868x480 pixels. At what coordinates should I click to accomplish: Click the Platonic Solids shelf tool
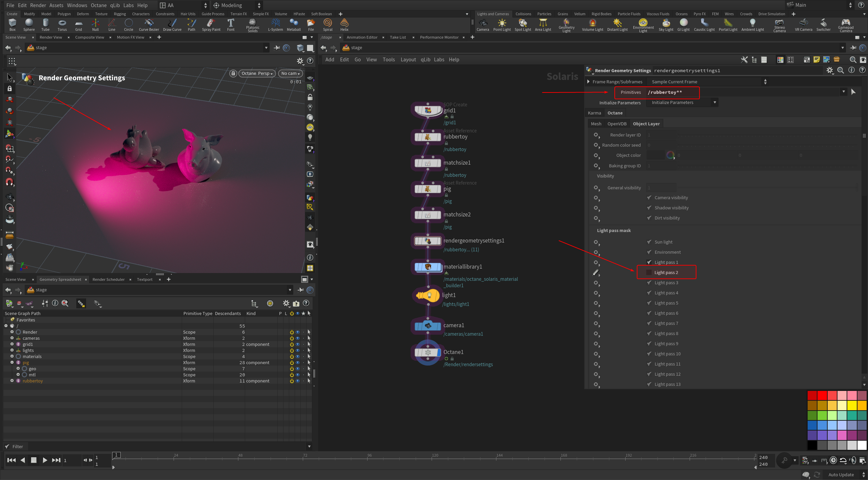(253, 24)
